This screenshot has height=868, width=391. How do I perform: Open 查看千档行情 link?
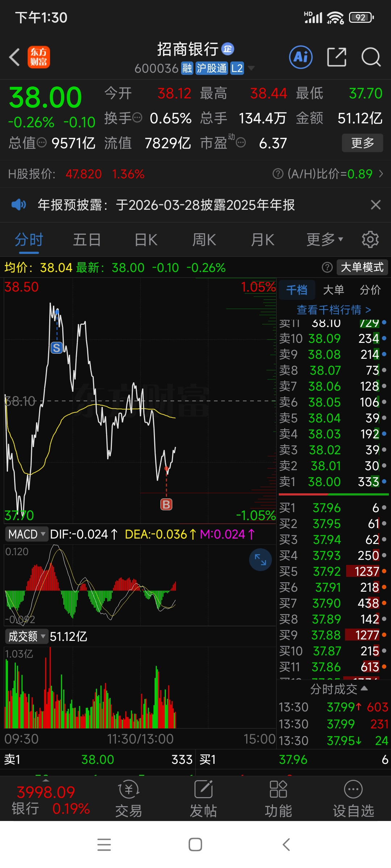pos(334,310)
